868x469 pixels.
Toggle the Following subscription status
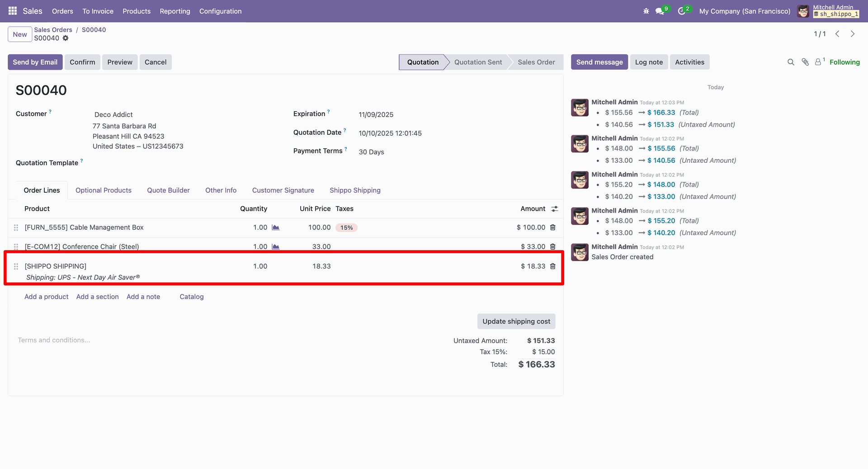[x=844, y=62]
